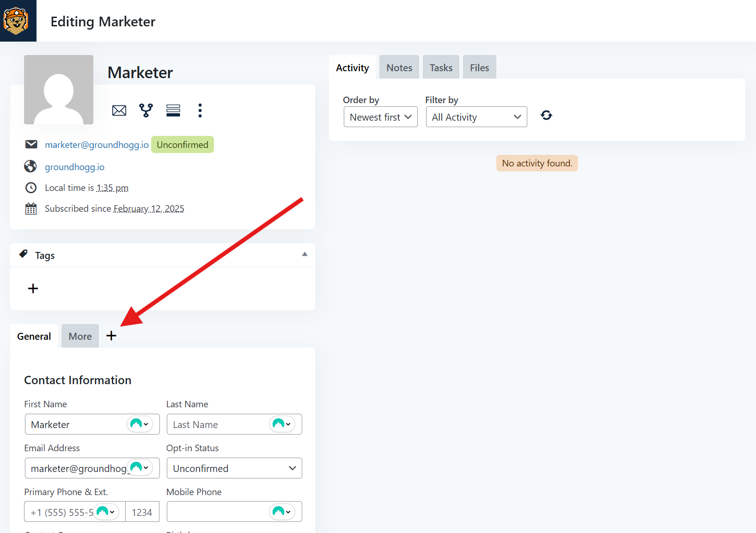This screenshot has width=756, height=533.
Task: Open the Order by Newest first dropdown
Action: [381, 117]
